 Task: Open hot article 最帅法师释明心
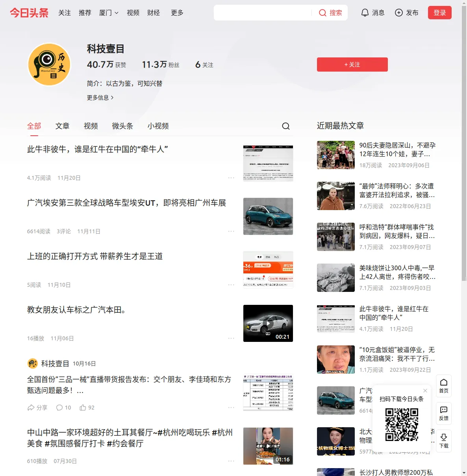point(397,190)
